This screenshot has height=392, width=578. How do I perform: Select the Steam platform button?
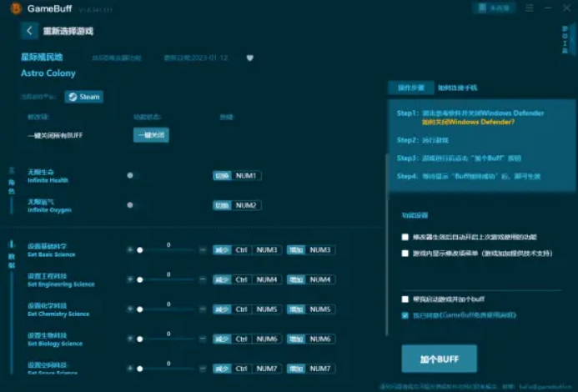click(84, 97)
